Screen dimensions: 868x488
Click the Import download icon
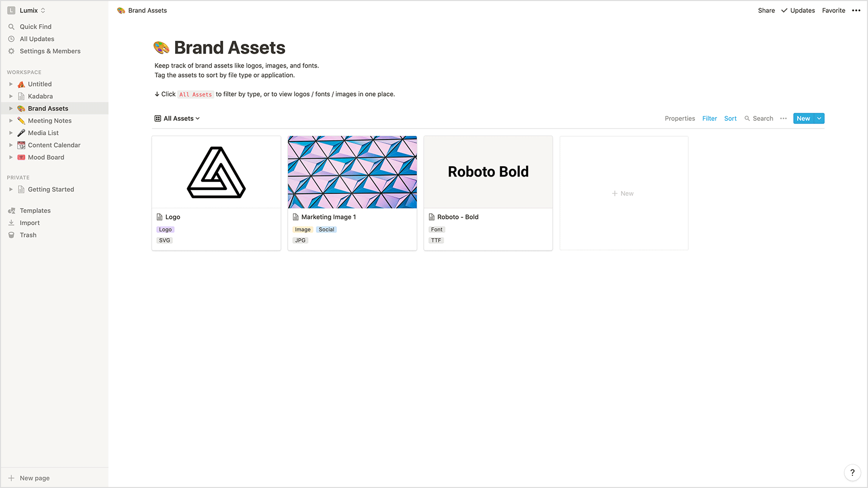coord(11,223)
